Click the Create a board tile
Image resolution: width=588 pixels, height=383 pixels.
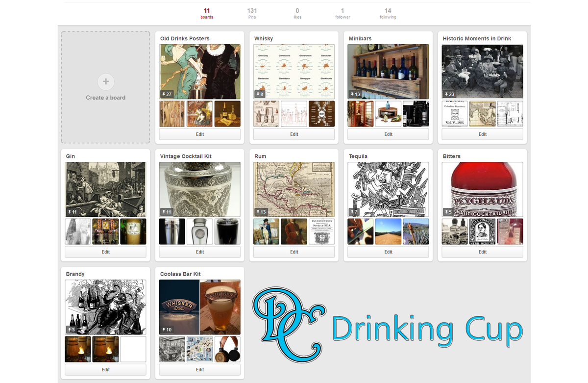point(105,87)
